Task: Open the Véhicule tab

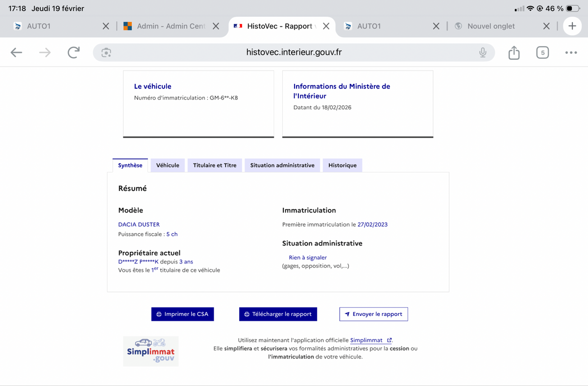Action: tap(168, 166)
